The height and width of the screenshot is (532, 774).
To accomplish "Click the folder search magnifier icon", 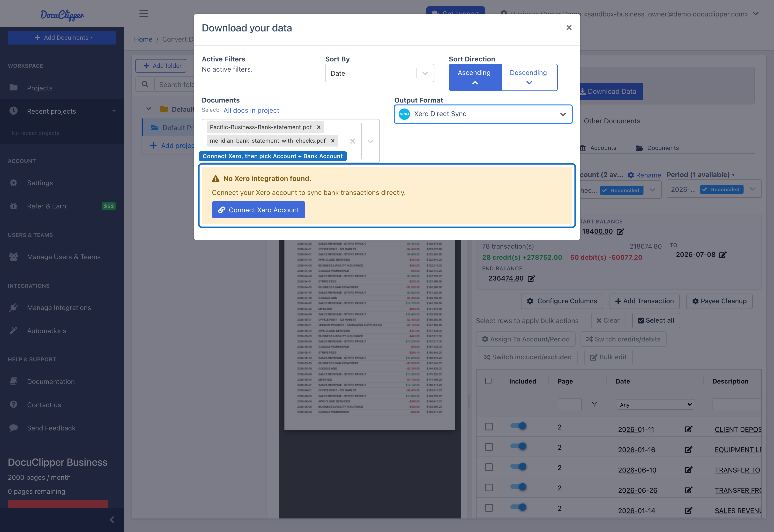I will [x=145, y=84].
